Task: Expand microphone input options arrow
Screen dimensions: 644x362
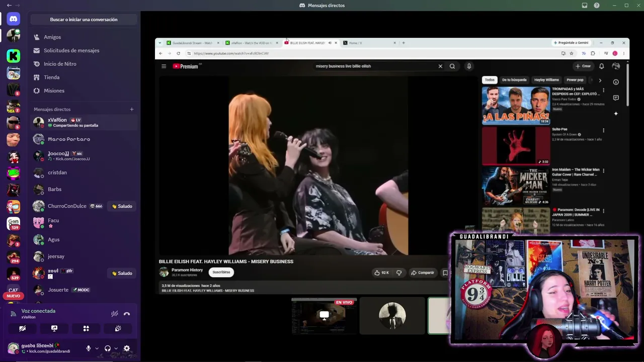Action: (x=97, y=348)
